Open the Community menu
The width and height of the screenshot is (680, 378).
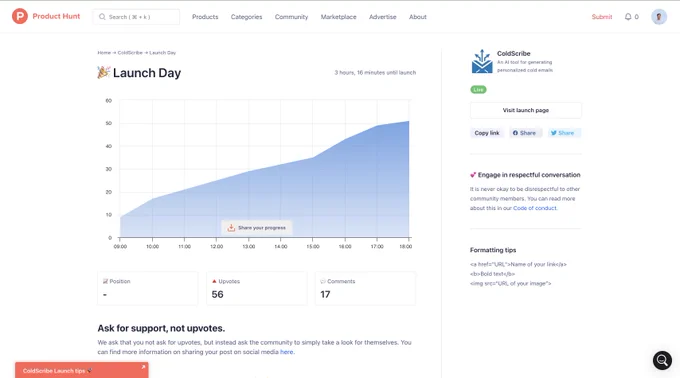tap(291, 17)
